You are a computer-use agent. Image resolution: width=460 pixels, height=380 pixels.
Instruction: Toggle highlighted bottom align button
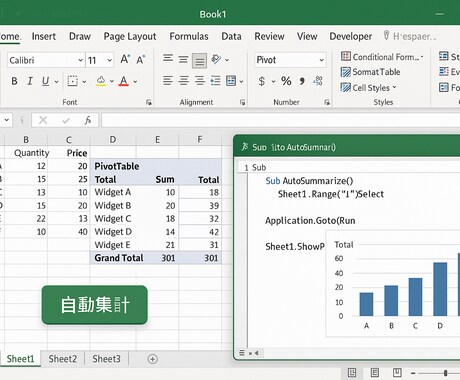tap(199, 61)
